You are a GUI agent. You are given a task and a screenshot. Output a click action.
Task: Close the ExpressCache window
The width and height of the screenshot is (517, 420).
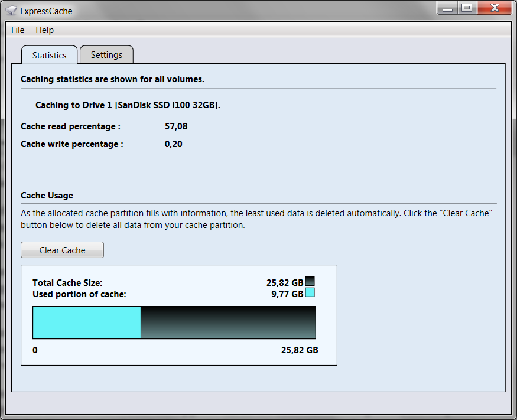tap(495, 8)
